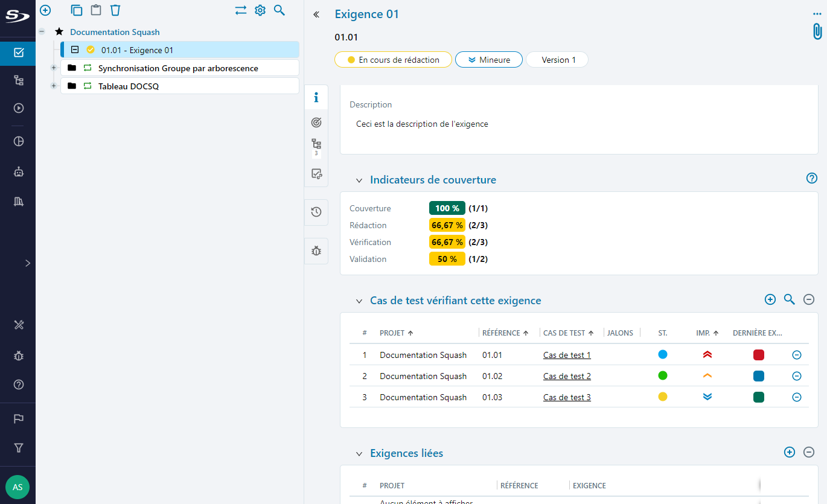
Task: Open the milestone flag icon
Action: [18, 418]
